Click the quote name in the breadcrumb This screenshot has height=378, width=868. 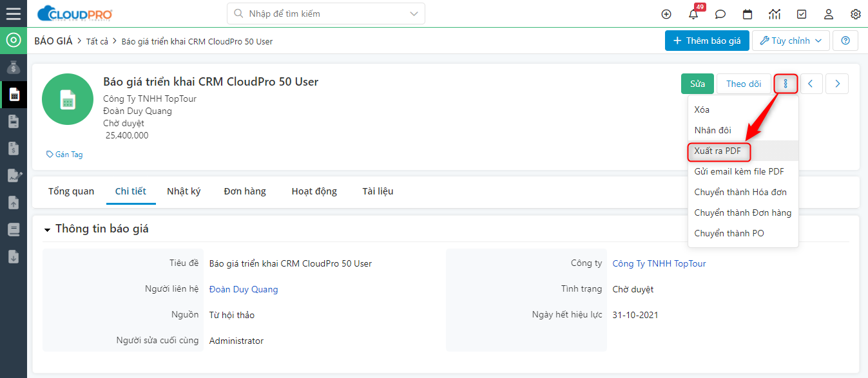(x=197, y=41)
